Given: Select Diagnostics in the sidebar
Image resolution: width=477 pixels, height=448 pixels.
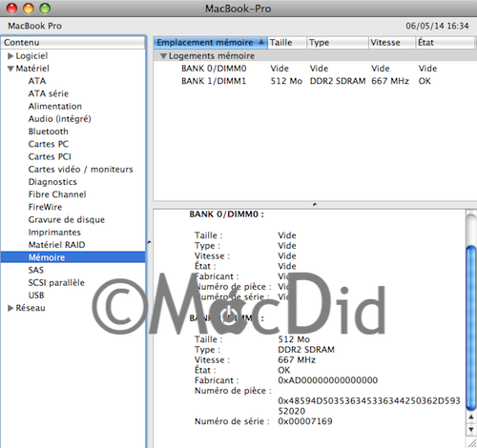Looking at the screenshot, I should tap(52, 182).
